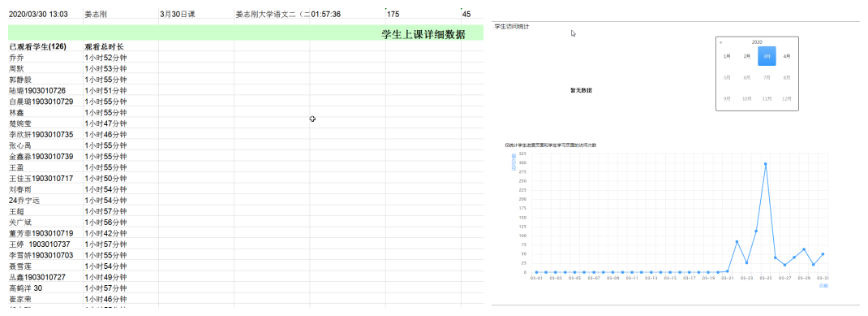Screen dimensions: 868x316
Task: Pick 4月 in the 2020 calendar
Action: 787,56
